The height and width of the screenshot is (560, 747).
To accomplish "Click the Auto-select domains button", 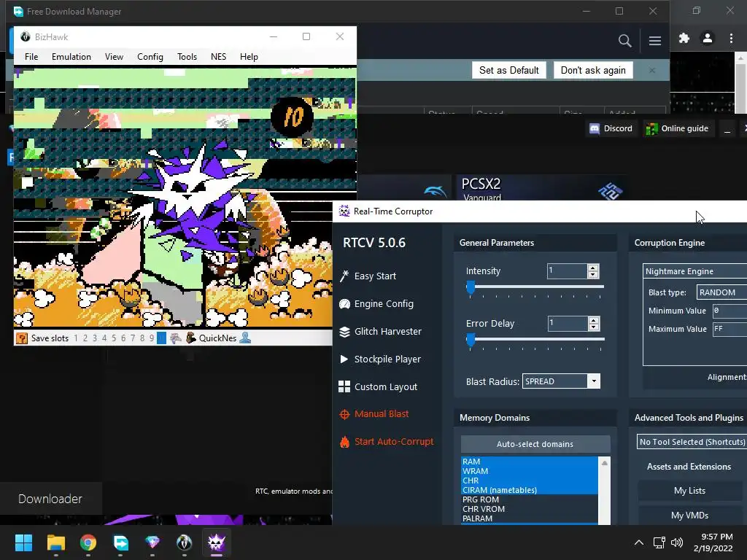I will click(x=535, y=444).
